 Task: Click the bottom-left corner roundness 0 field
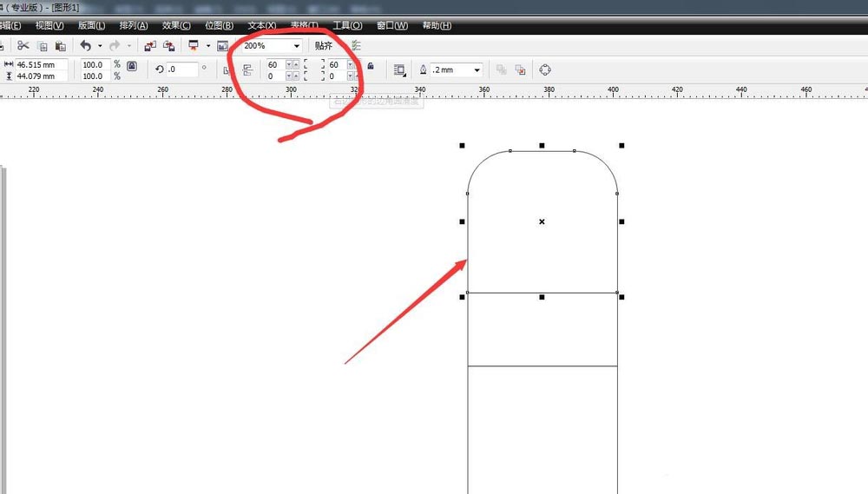(x=276, y=76)
